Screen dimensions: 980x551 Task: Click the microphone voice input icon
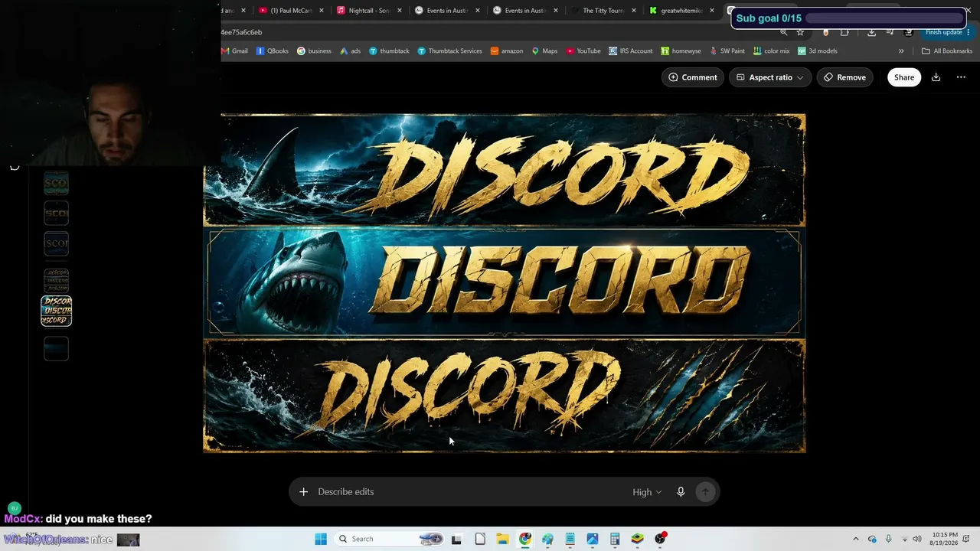(681, 492)
